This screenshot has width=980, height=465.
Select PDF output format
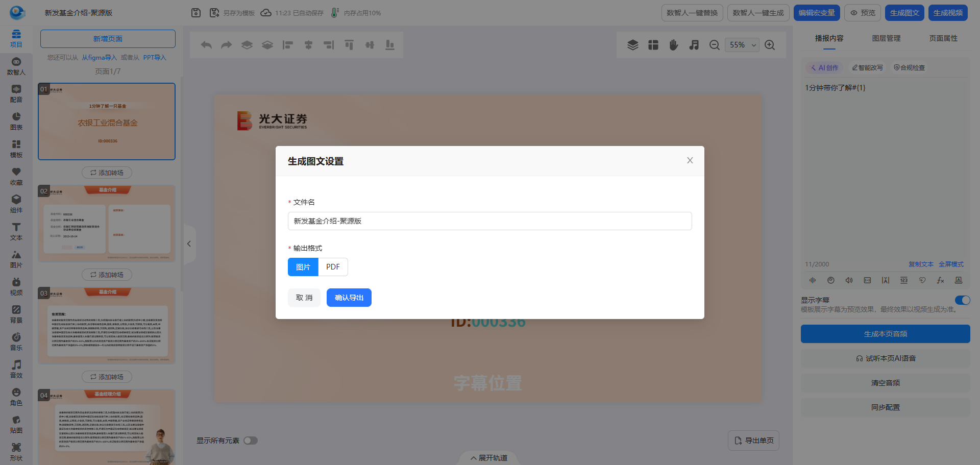tap(333, 267)
